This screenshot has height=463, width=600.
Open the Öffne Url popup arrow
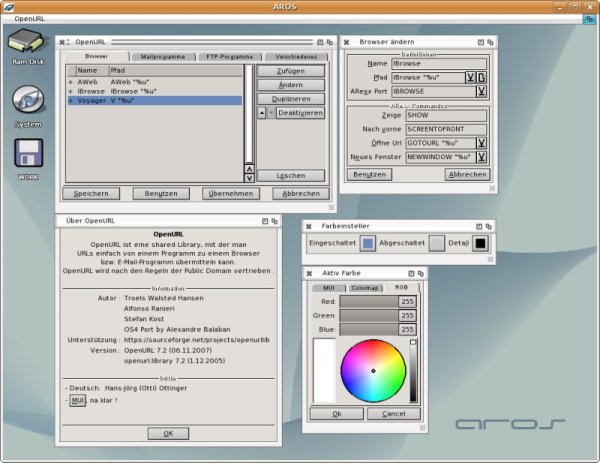(x=481, y=143)
